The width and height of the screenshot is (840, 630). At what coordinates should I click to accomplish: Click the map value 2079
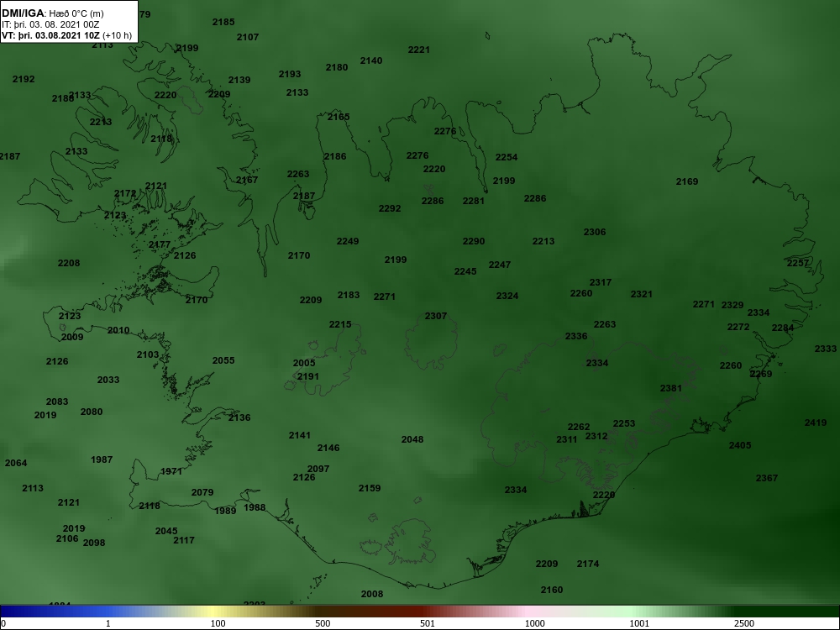202,492
